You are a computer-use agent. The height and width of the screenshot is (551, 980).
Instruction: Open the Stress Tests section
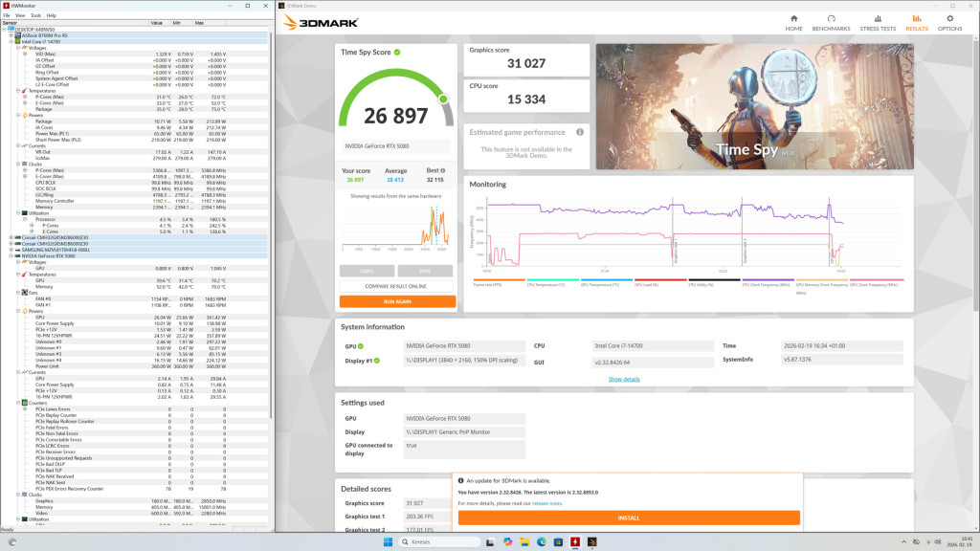tap(878, 22)
